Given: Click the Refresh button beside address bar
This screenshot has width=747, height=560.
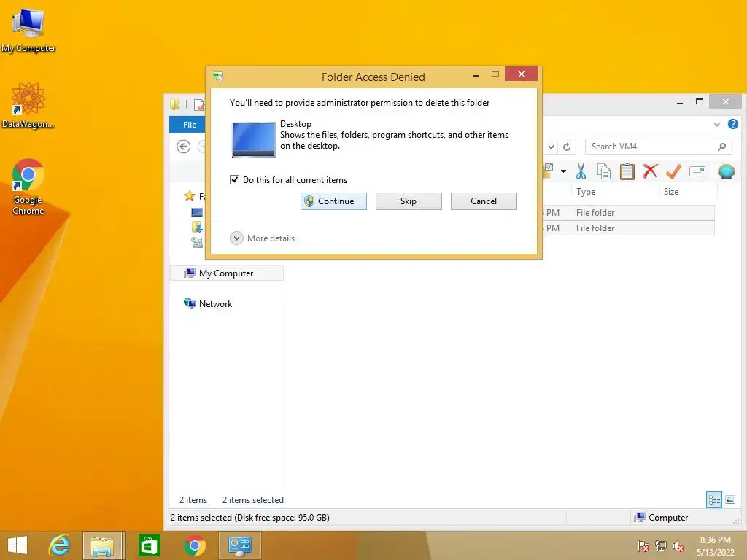Looking at the screenshot, I should coord(567,147).
